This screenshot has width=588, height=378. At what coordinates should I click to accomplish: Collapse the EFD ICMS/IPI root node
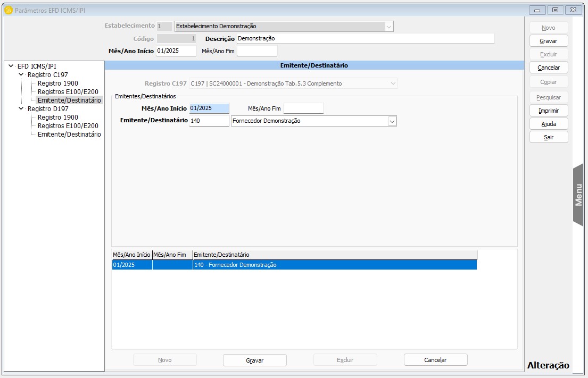pos(11,66)
